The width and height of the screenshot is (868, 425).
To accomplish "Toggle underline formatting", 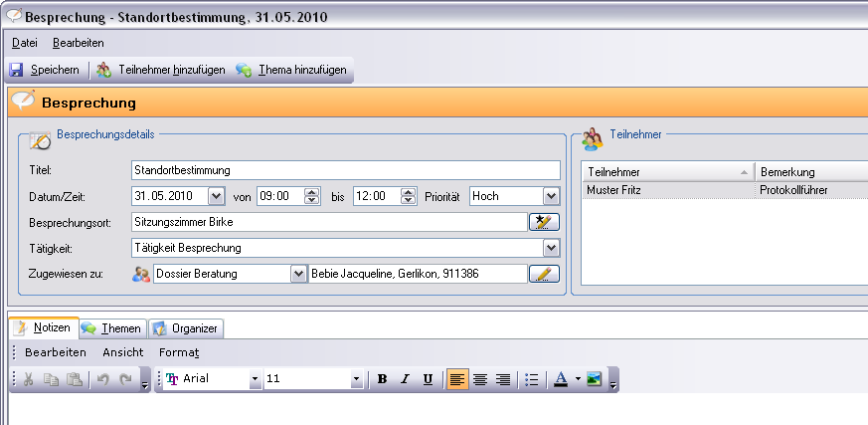I will [428, 379].
